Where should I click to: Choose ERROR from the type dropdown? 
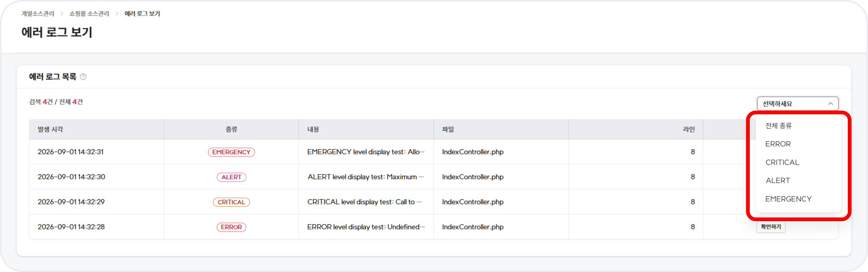click(778, 144)
